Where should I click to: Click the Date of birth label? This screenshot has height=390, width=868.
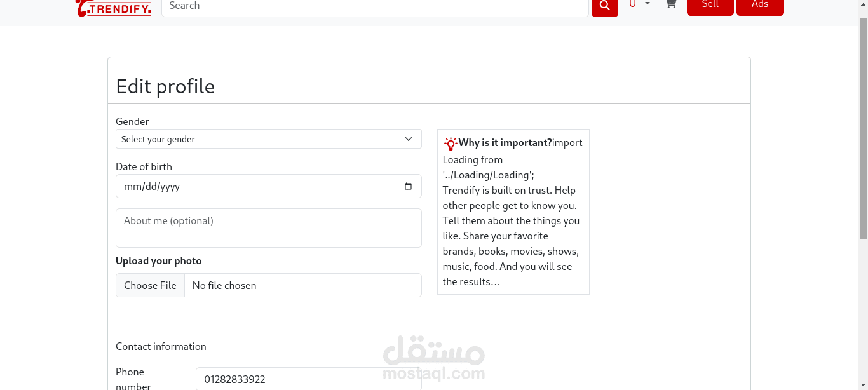coord(144,166)
